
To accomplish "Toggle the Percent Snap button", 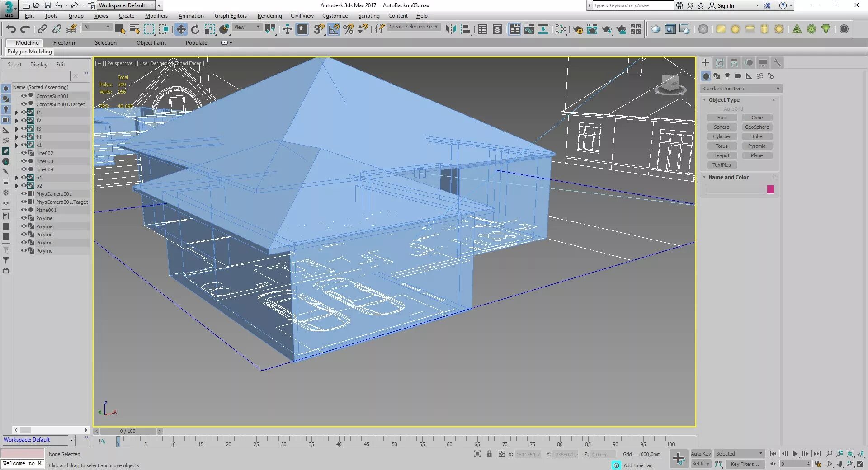I will (348, 29).
